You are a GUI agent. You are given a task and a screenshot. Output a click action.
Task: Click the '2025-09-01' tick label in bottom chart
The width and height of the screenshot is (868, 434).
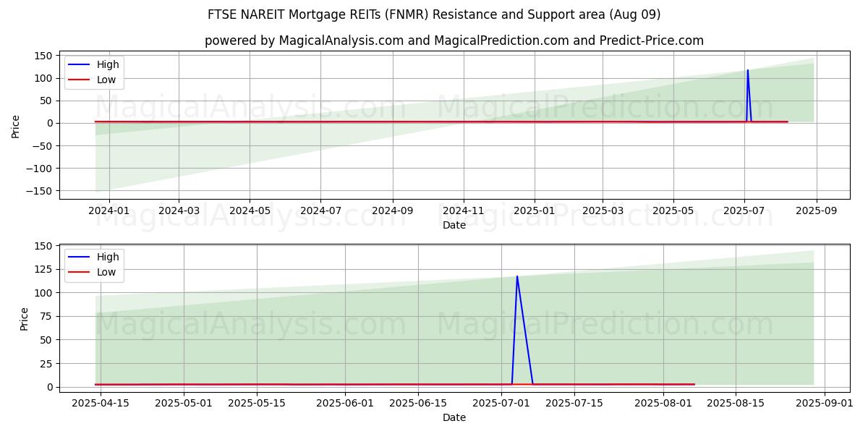[825, 403]
